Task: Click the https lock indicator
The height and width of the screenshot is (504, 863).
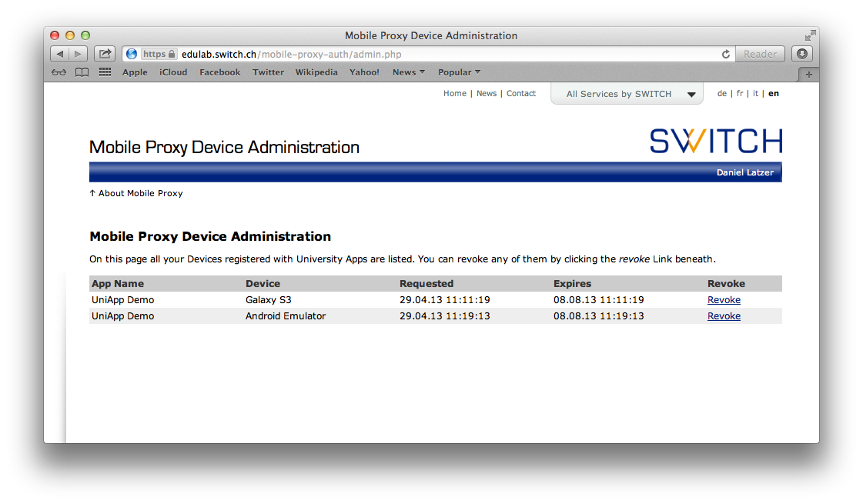Action: (x=159, y=54)
